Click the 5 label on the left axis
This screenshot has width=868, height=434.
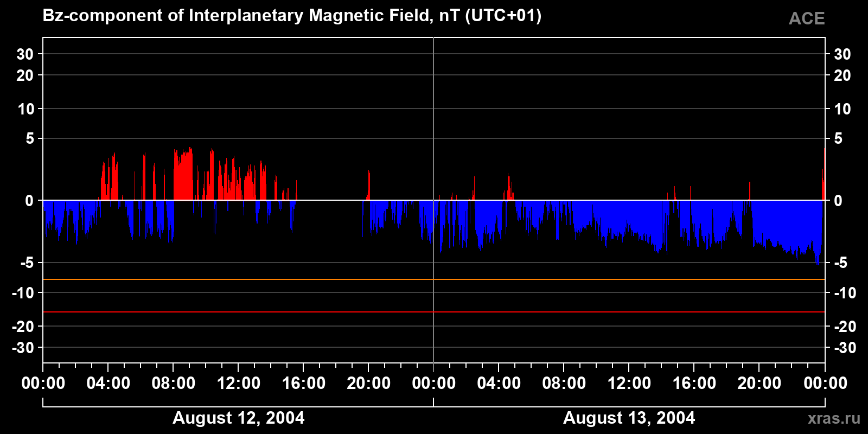(x=30, y=139)
